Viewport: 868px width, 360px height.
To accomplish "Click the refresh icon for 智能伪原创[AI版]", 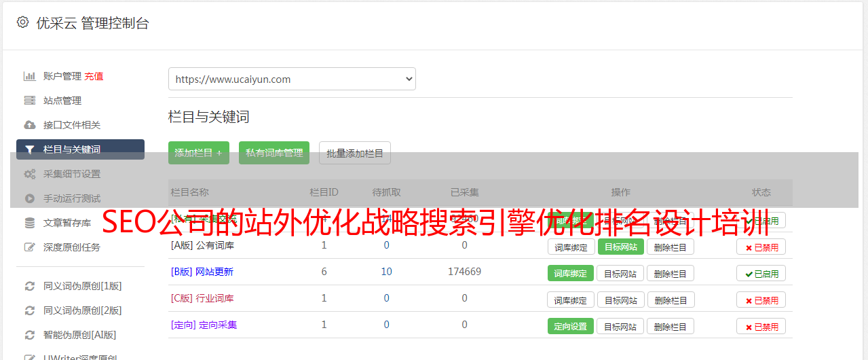I will [x=30, y=335].
